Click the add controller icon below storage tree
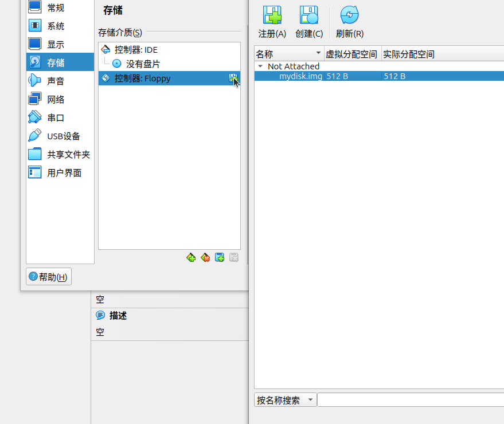 191,258
